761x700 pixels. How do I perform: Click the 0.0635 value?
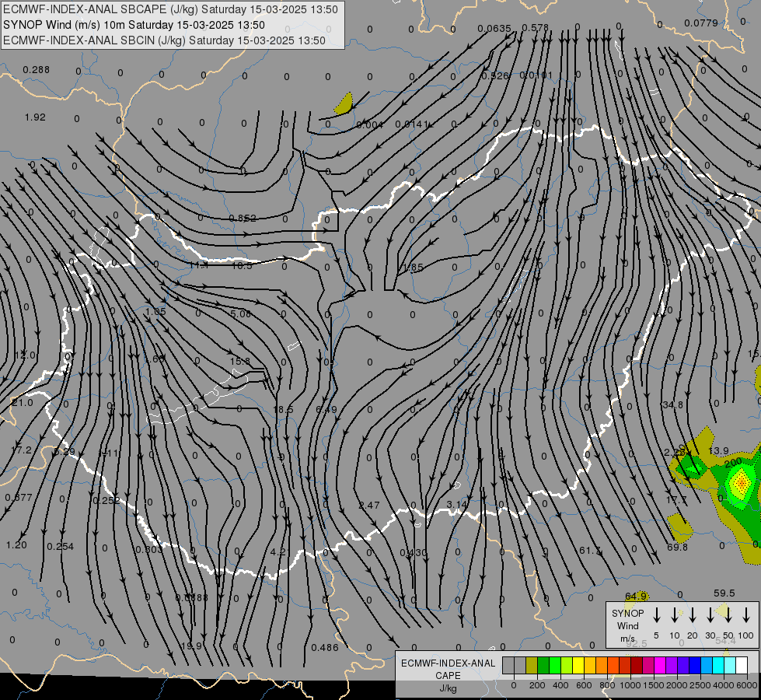pos(494,29)
